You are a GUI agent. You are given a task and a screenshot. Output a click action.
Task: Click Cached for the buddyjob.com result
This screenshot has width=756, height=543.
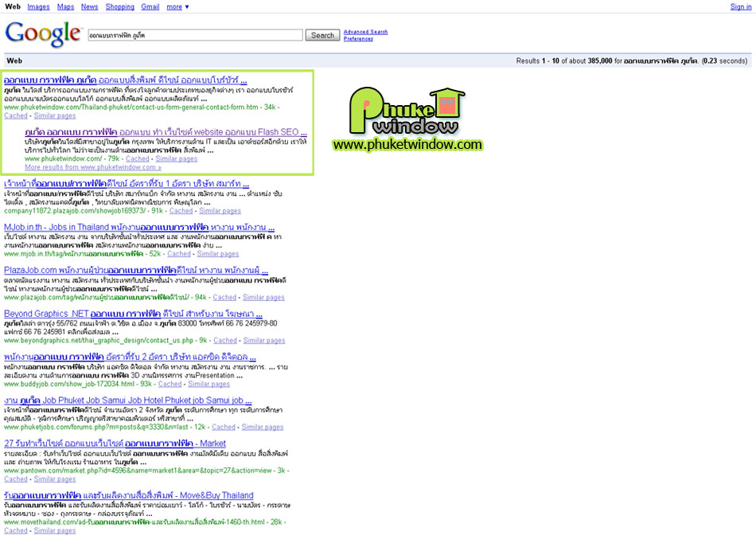(170, 385)
